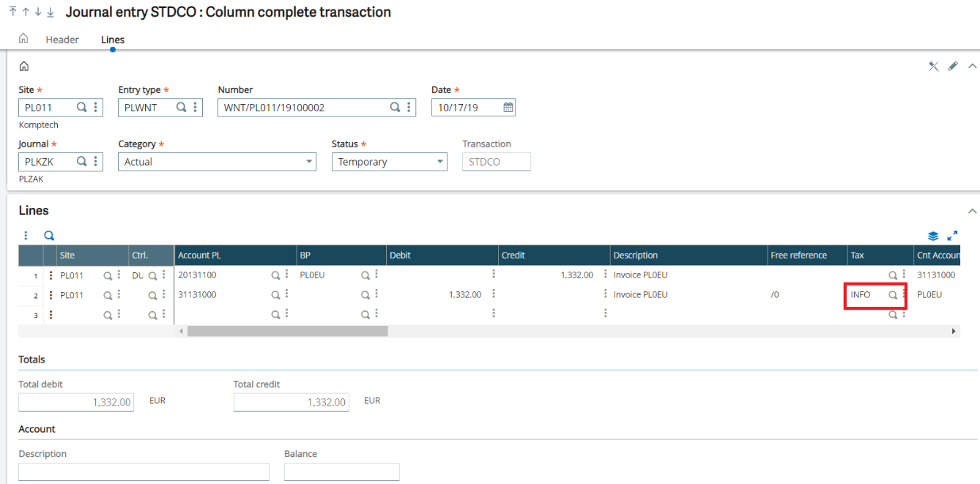Lookup account 31131000 in row 2
The image size is (980, 484).
(x=276, y=295)
